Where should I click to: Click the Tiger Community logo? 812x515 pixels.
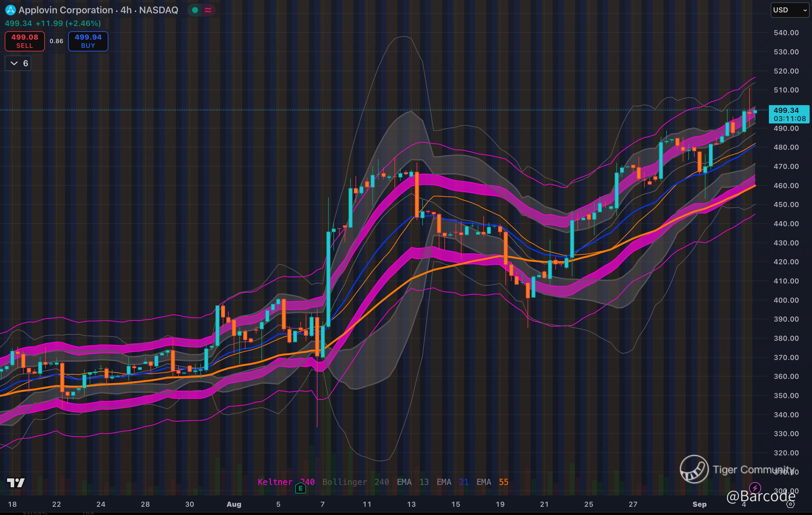pyautogui.click(x=694, y=469)
